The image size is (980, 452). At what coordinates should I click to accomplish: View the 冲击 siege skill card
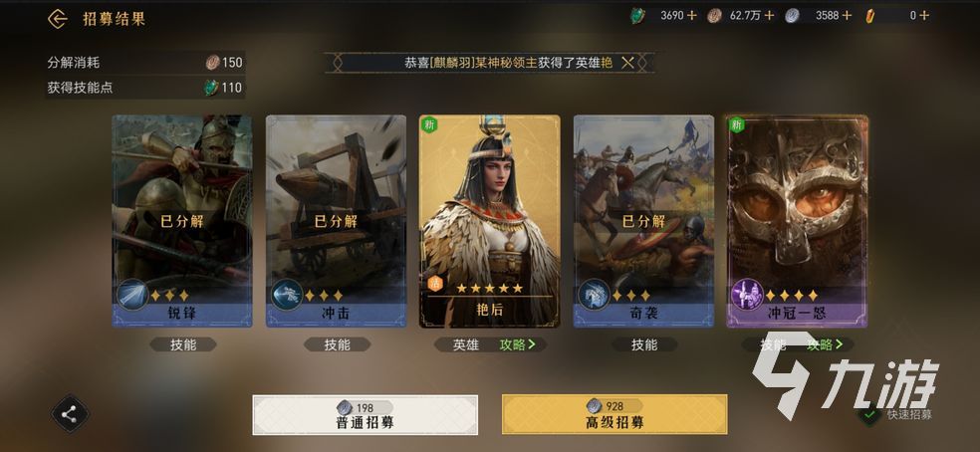(x=337, y=221)
